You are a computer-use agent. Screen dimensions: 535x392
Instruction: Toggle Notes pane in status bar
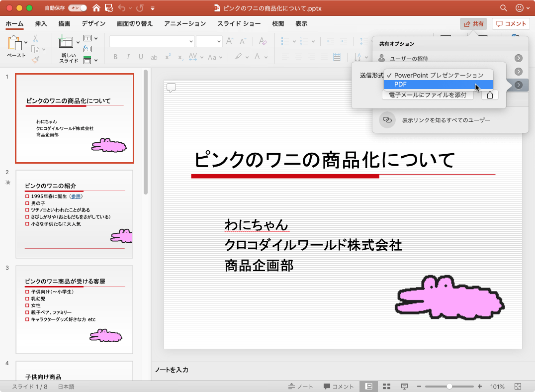click(301, 387)
